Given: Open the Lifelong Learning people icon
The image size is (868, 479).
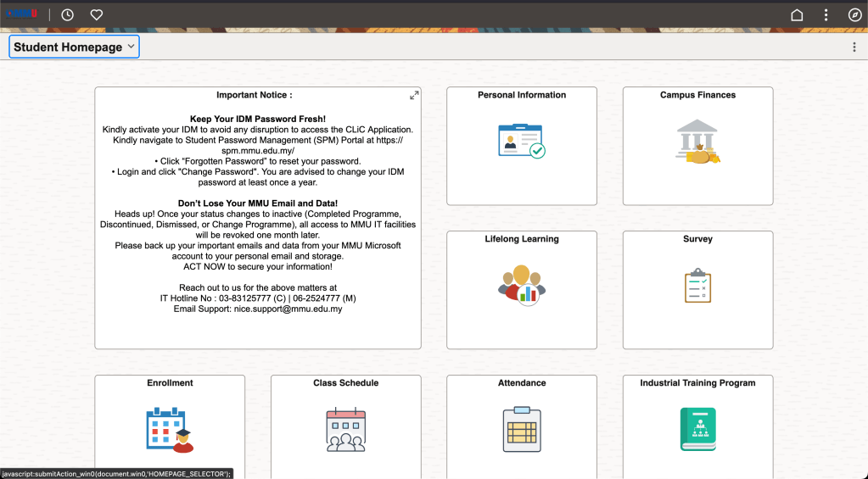Looking at the screenshot, I should [521, 285].
